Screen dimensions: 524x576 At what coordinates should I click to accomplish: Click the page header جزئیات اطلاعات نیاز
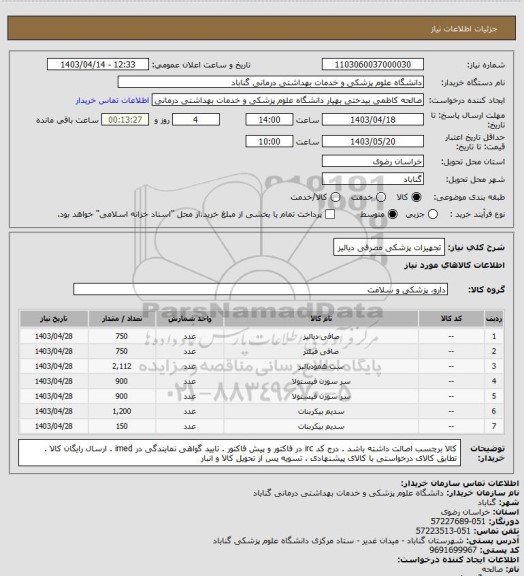tap(464, 29)
